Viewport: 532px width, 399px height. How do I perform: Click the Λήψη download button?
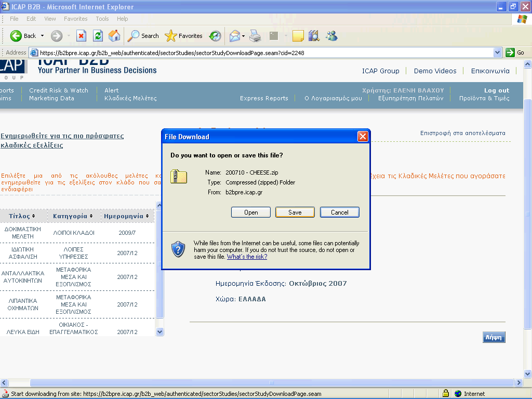494,337
